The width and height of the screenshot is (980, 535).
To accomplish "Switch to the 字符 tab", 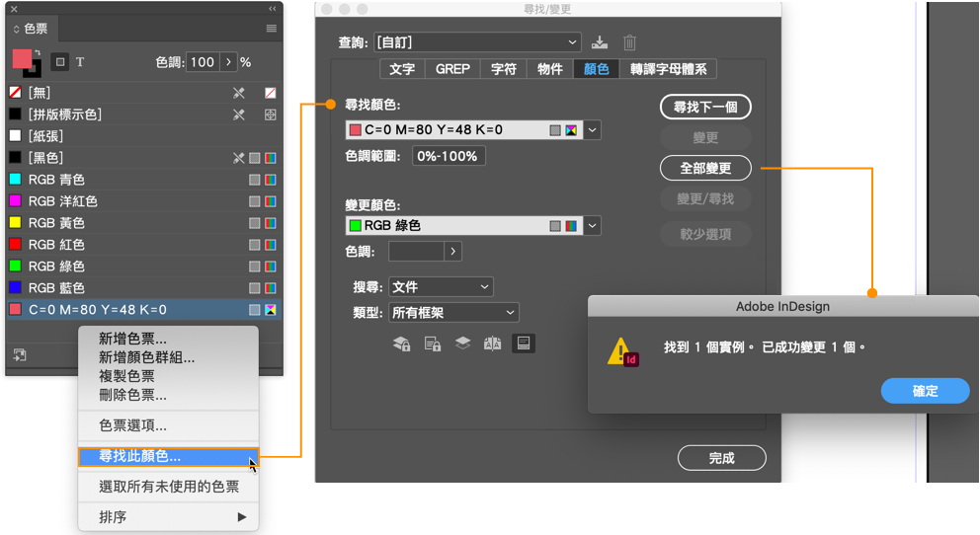I will click(504, 69).
